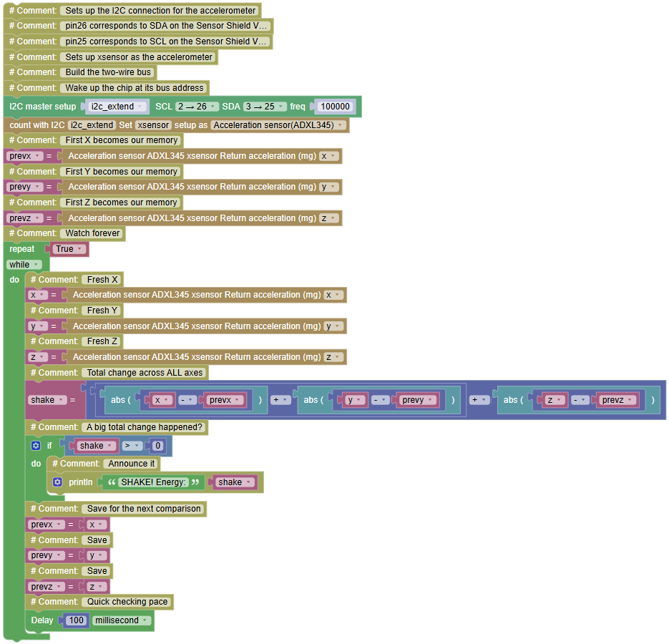Edit the i2c_extend field in count with I2C block
Viewport: 669px width, 644px height.
(92, 125)
